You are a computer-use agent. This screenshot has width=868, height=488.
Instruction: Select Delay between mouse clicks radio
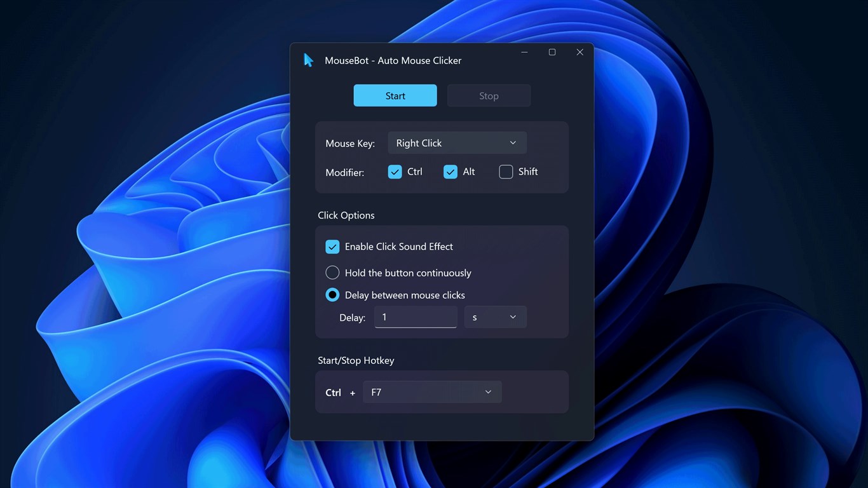click(x=332, y=295)
